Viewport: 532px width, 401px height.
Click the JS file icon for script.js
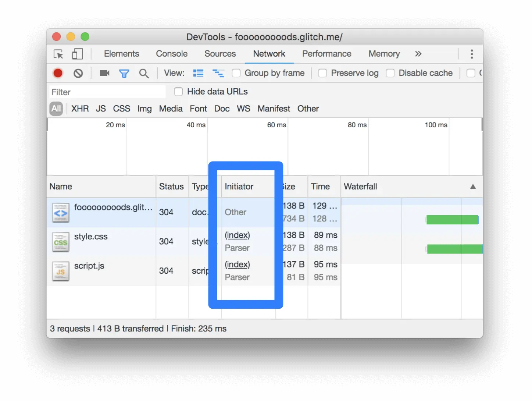click(x=61, y=271)
